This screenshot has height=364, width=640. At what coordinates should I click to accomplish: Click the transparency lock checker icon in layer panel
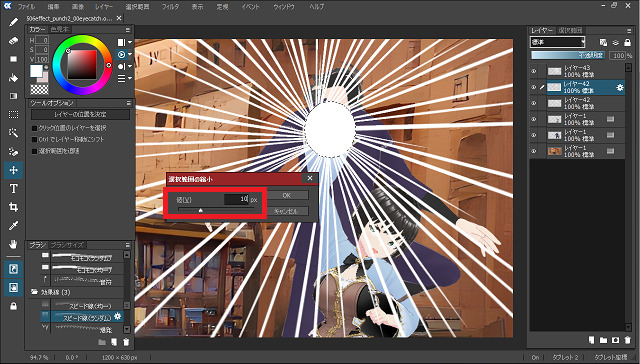(603, 42)
